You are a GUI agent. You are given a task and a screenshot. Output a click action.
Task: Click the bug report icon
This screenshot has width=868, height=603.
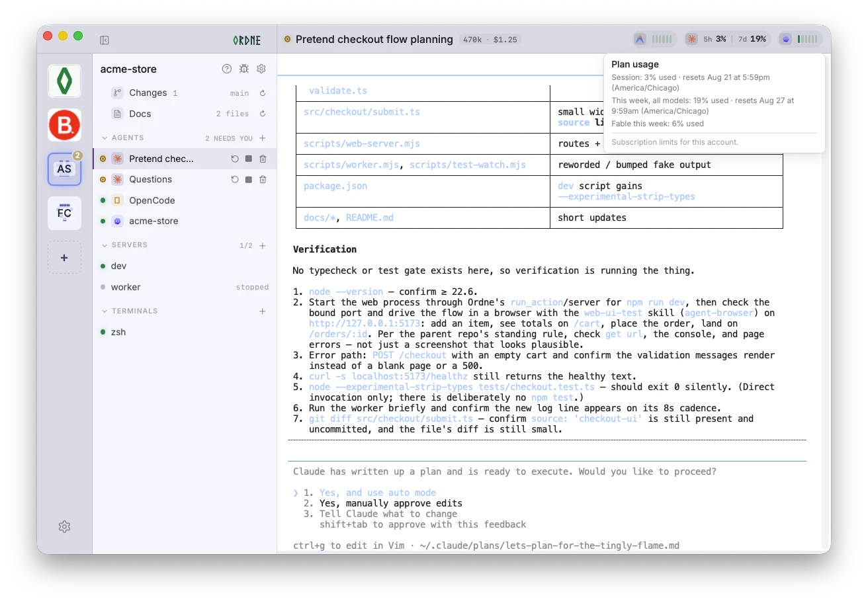coord(244,69)
